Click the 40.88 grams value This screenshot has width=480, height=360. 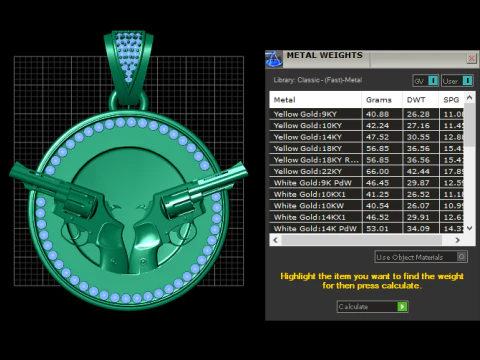tap(378, 114)
